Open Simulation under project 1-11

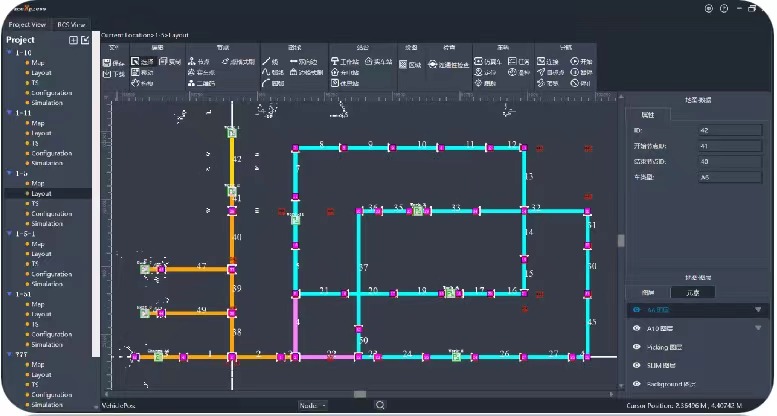click(x=46, y=162)
